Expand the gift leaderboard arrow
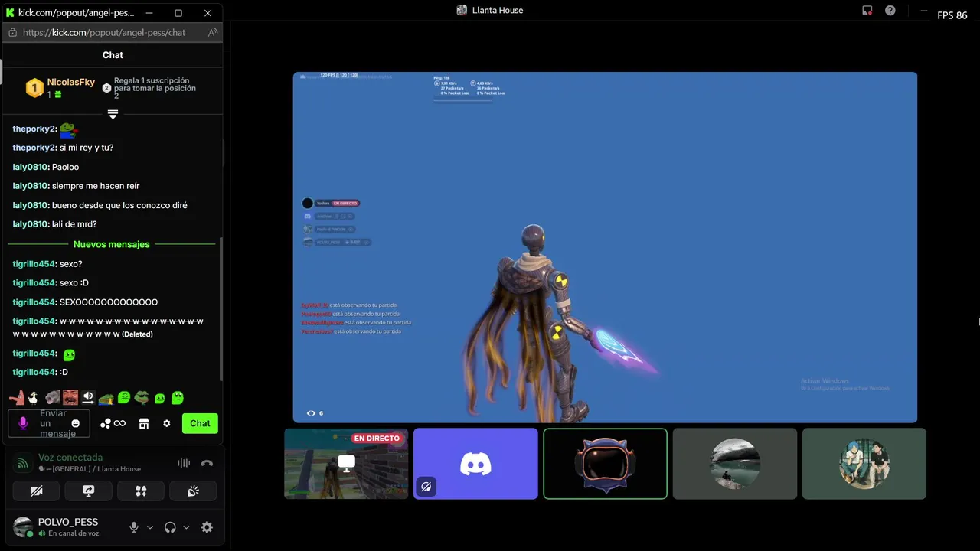Viewport: 980px width, 551px height. 113,114
